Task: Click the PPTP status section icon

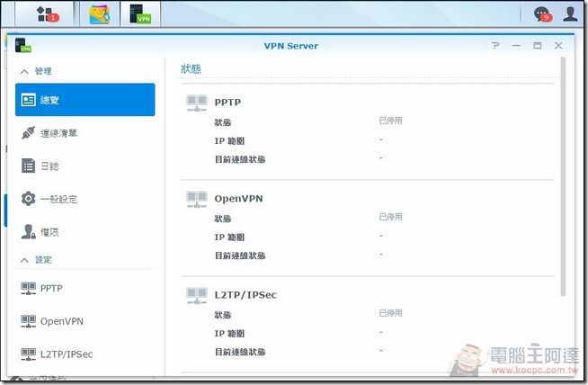Action: tap(197, 103)
